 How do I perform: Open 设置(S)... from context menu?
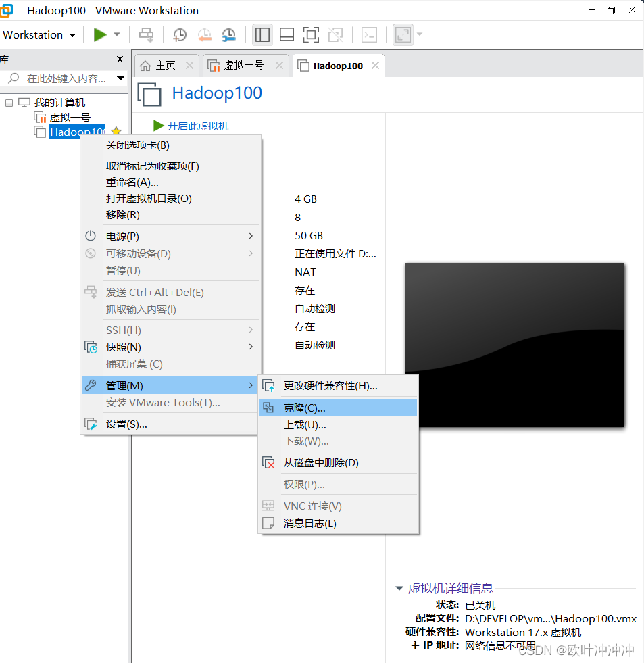pyautogui.click(x=170, y=424)
